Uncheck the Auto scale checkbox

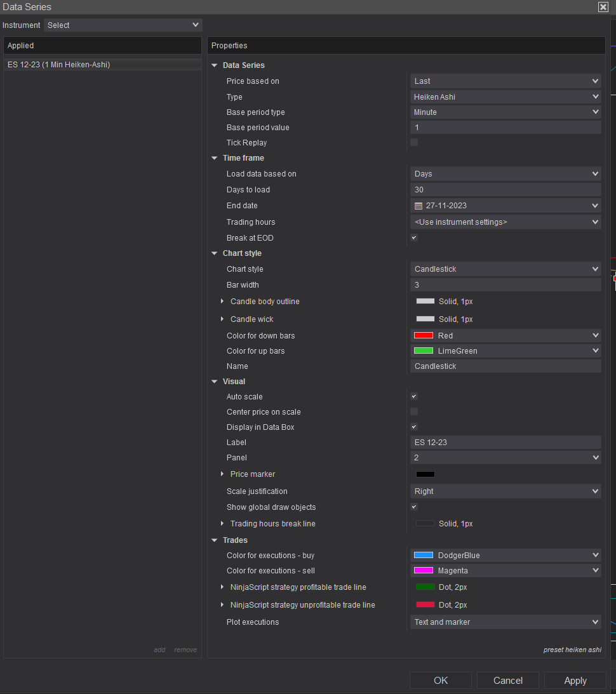(414, 397)
